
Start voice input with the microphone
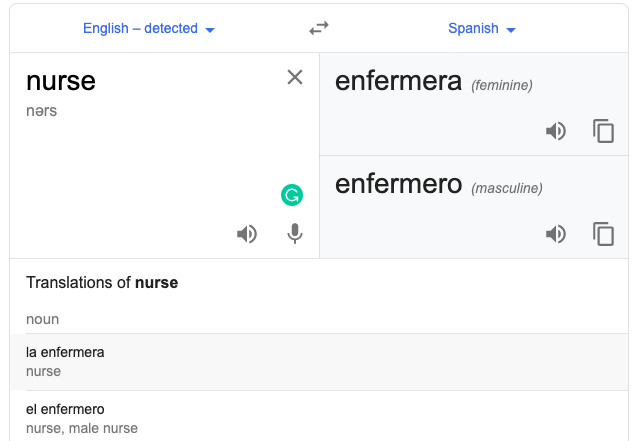pyautogui.click(x=295, y=234)
